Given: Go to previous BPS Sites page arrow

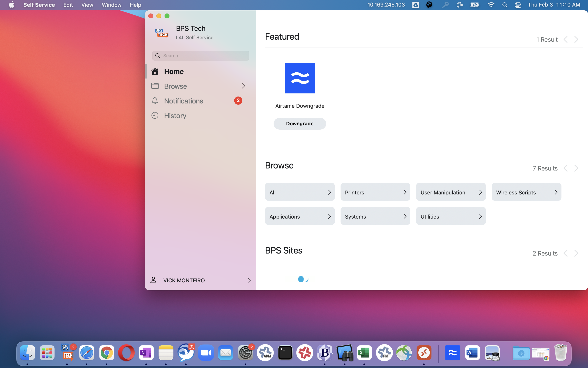Looking at the screenshot, I should coord(566,253).
